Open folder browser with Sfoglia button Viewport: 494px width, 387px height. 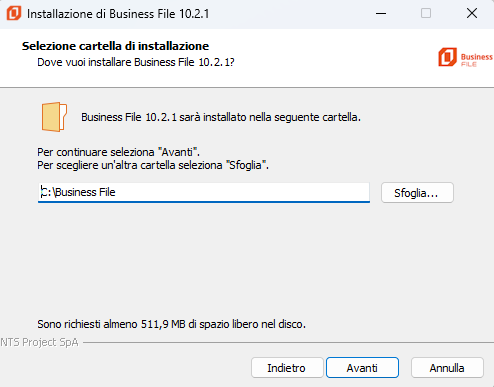[417, 193]
